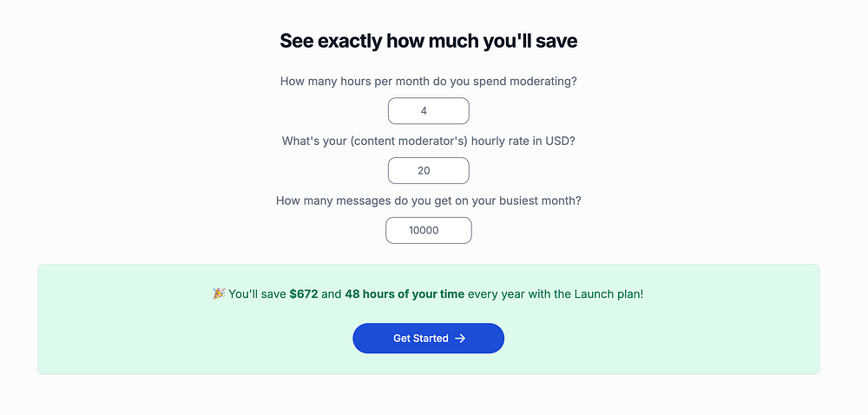Click the bold $672 savings amount
This screenshot has width=868, height=415.
coord(303,293)
